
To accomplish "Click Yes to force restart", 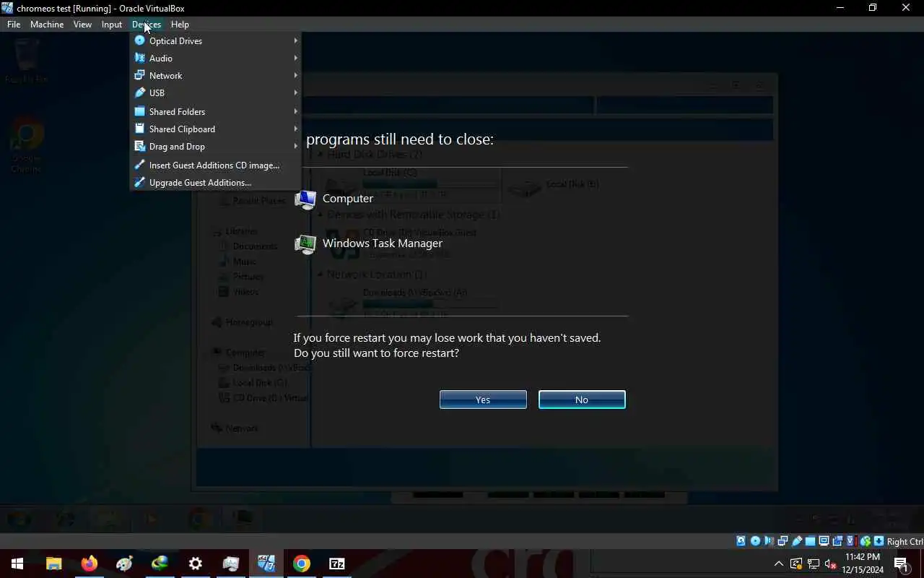I will tap(483, 400).
